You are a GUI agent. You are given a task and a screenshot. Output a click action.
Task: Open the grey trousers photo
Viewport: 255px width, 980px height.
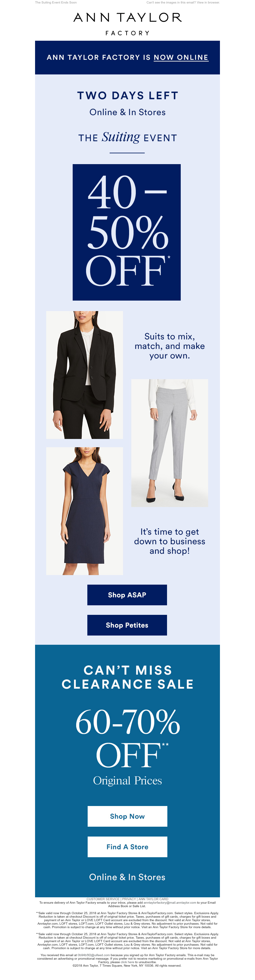pos(170,443)
